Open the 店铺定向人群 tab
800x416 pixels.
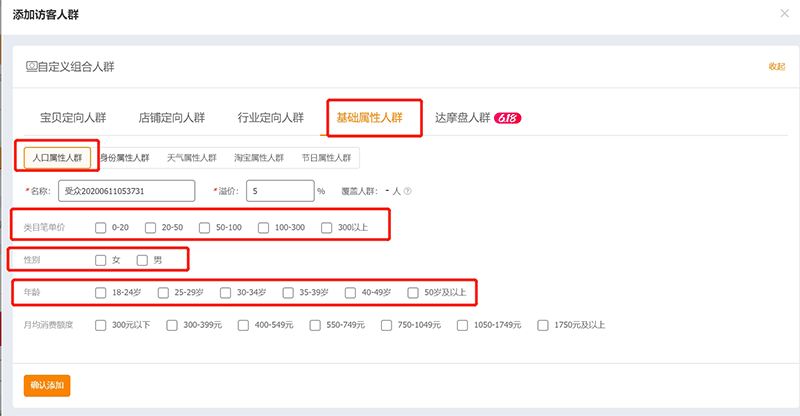[172, 117]
